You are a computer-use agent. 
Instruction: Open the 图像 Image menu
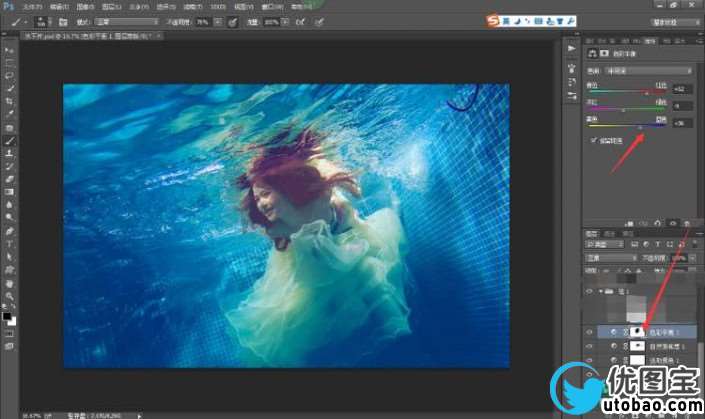pyautogui.click(x=85, y=7)
